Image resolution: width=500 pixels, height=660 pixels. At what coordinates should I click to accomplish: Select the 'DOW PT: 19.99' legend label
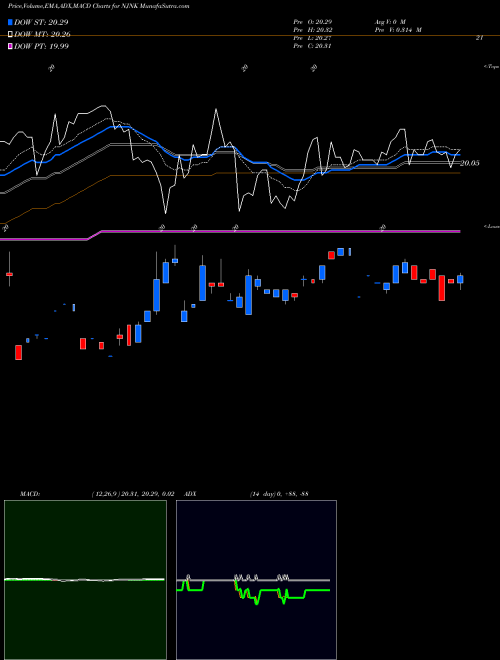tap(41, 46)
